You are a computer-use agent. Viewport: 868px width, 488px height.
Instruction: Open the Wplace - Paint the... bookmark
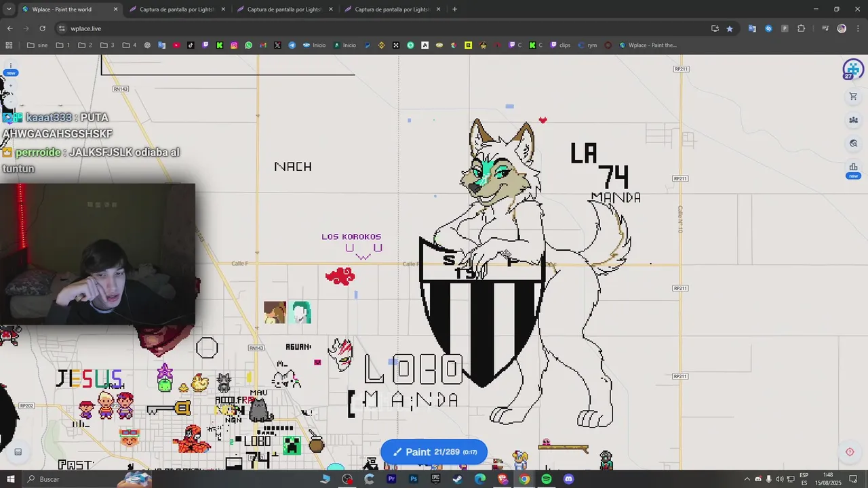pos(647,45)
